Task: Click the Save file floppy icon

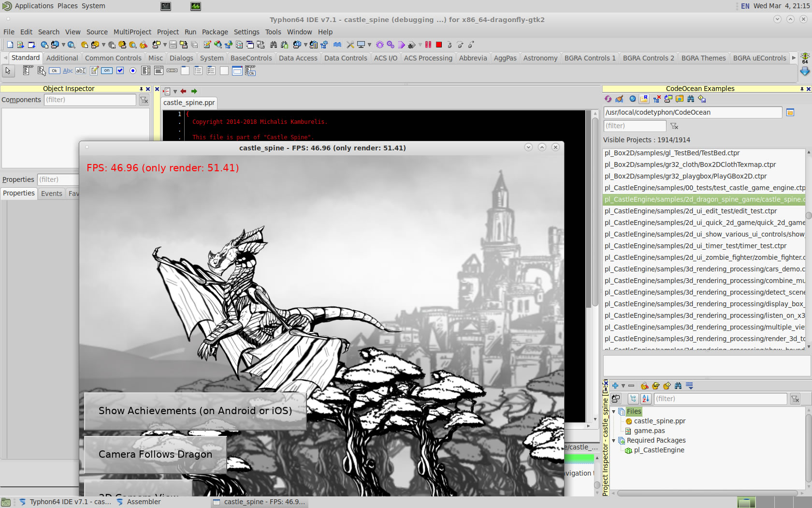Action: pyautogui.click(x=173, y=45)
